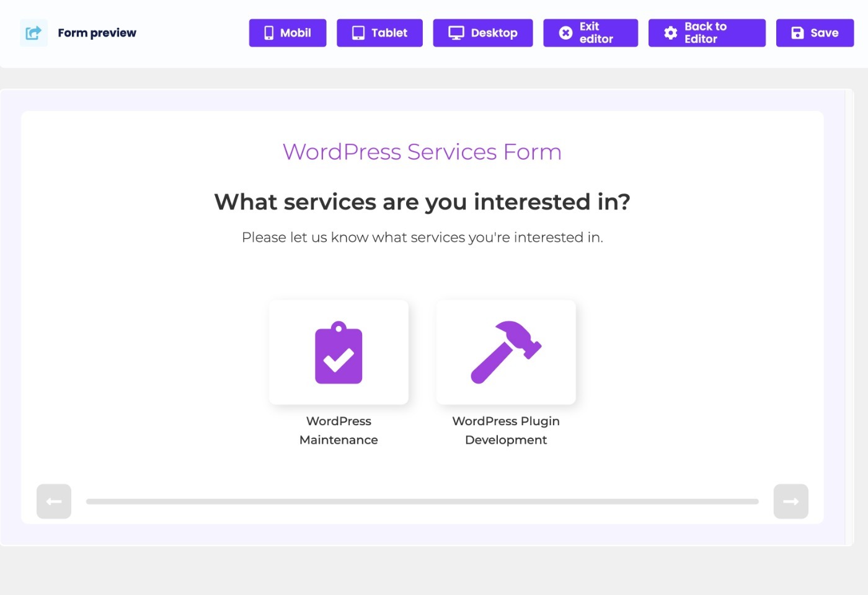Click the WordPress Services Form title

(422, 152)
